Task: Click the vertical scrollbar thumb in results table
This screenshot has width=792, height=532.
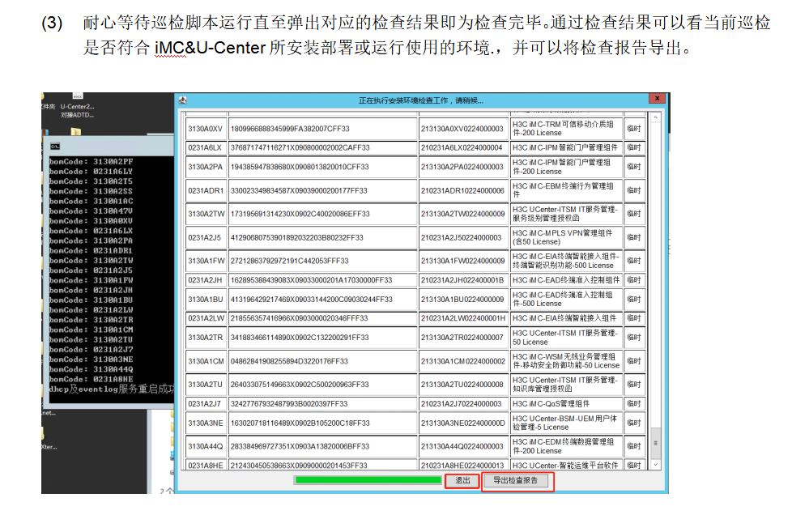Action: 655,443
